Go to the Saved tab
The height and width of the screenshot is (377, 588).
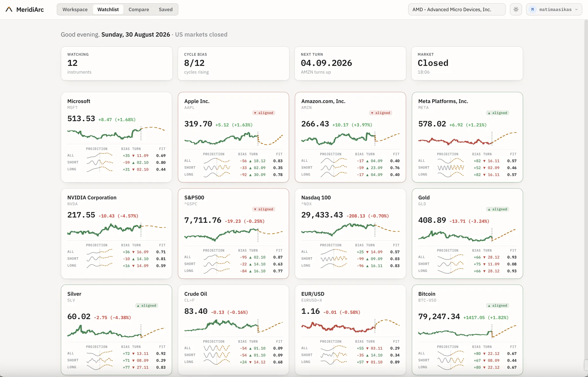(x=166, y=9)
